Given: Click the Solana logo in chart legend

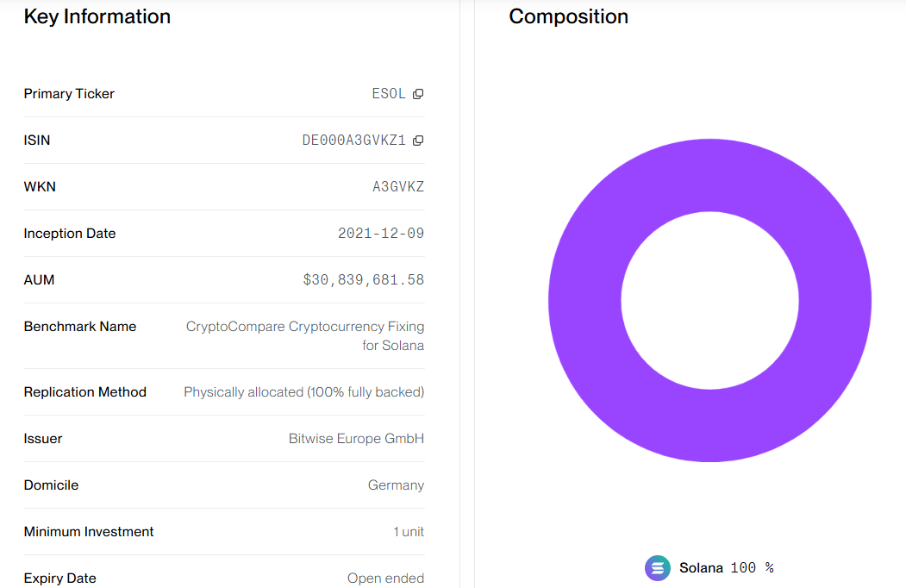Looking at the screenshot, I should click(x=658, y=568).
